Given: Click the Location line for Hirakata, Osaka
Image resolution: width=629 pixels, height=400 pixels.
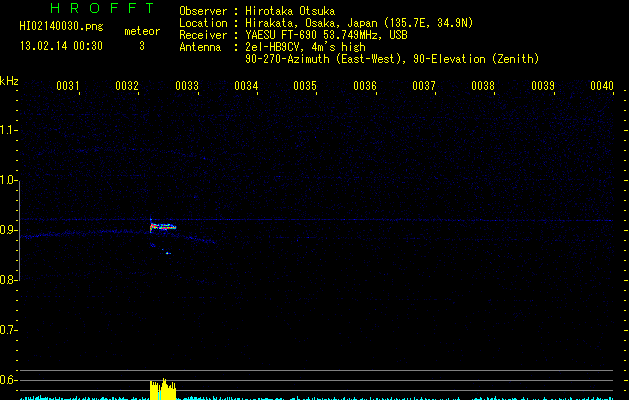Looking at the screenshot, I should pyautogui.click(x=326, y=23).
